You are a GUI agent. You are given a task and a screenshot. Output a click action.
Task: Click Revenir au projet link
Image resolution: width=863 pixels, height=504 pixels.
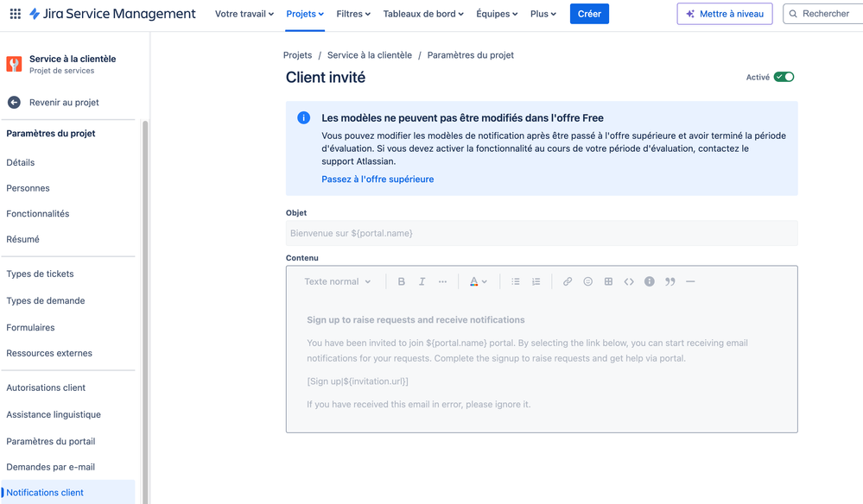(x=65, y=102)
